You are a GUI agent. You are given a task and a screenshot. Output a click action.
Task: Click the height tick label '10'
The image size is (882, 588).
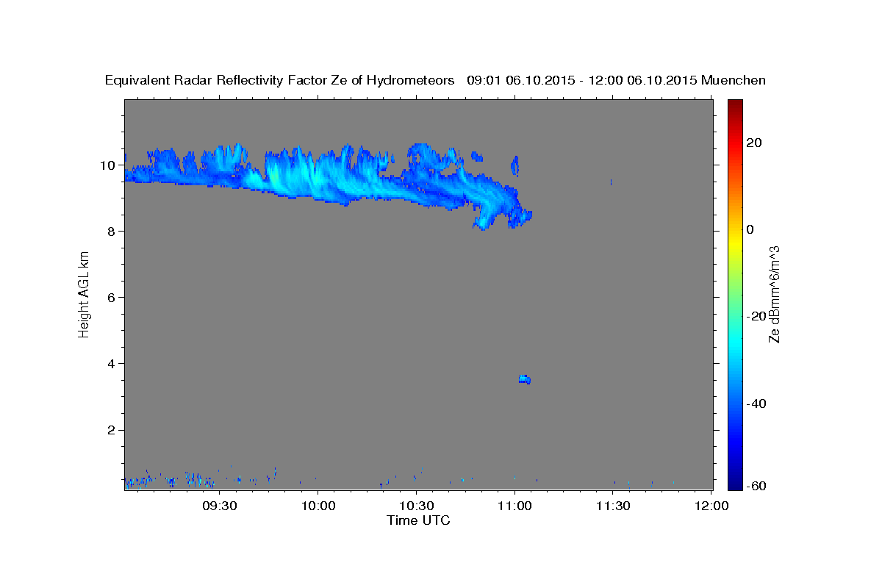point(109,165)
